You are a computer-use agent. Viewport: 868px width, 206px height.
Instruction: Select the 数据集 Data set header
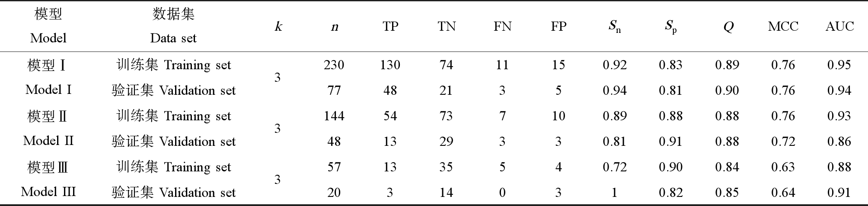coord(173,26)
